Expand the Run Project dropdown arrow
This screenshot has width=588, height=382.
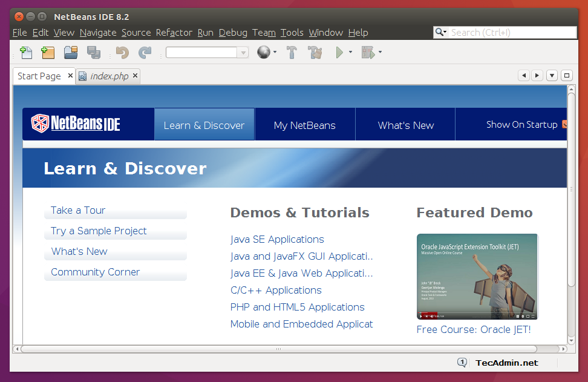pos(351,52)
